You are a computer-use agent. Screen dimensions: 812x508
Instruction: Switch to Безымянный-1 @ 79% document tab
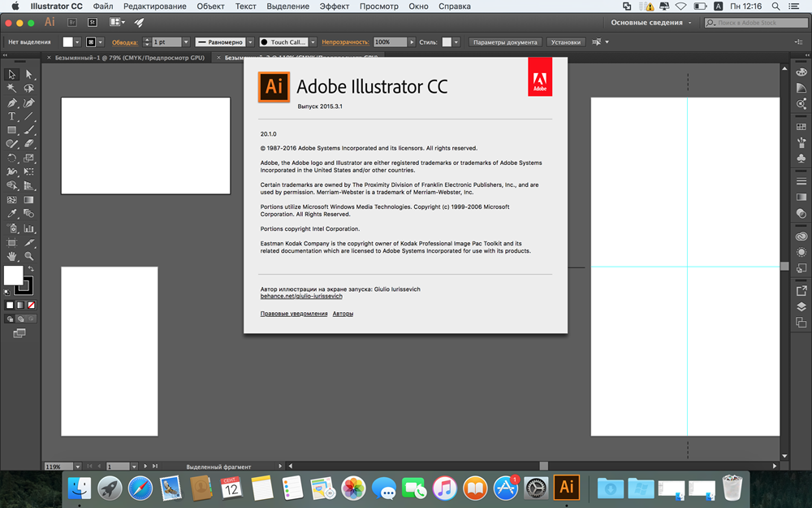click(x=129, y=58)
